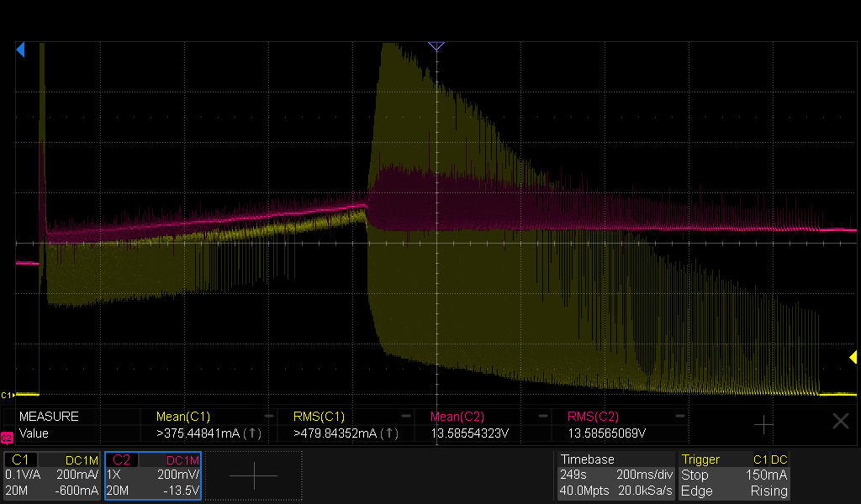Open the C2 channel settings box

point(153,475)
